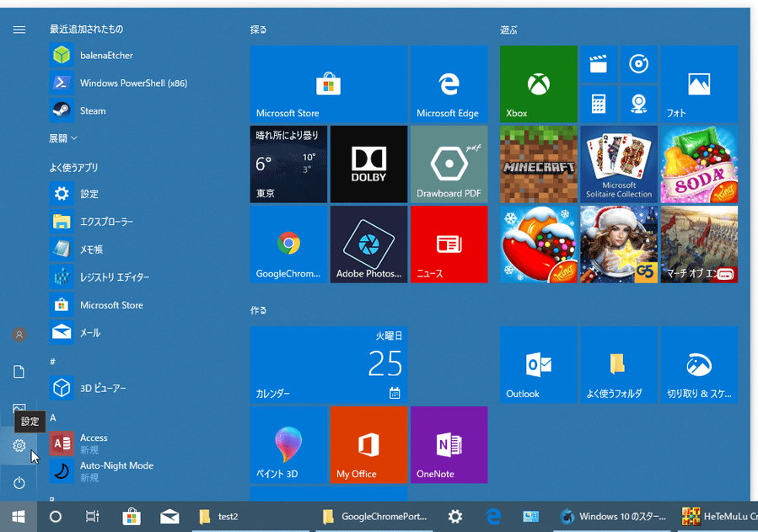Open Microsoft Store from the taskbar
758x532 pixels.
tap(132, 517)
